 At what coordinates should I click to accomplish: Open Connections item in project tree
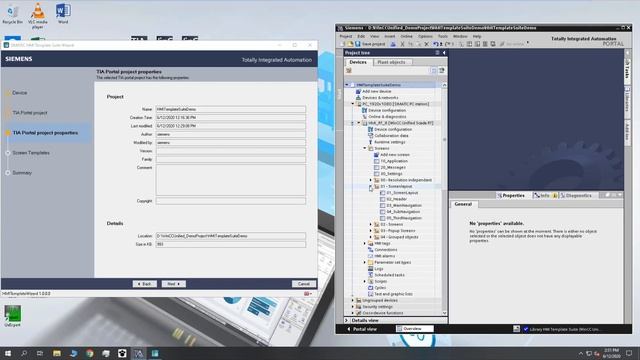[x=385, y=249]
